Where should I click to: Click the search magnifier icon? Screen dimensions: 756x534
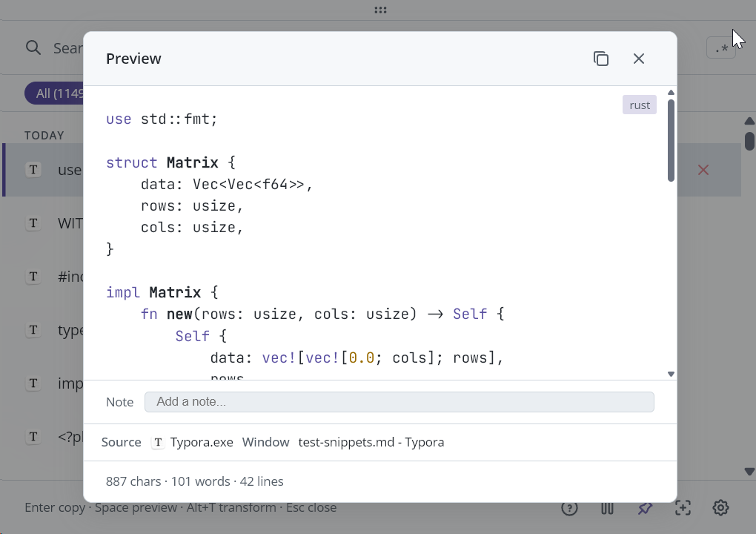[x=33, y=47]
